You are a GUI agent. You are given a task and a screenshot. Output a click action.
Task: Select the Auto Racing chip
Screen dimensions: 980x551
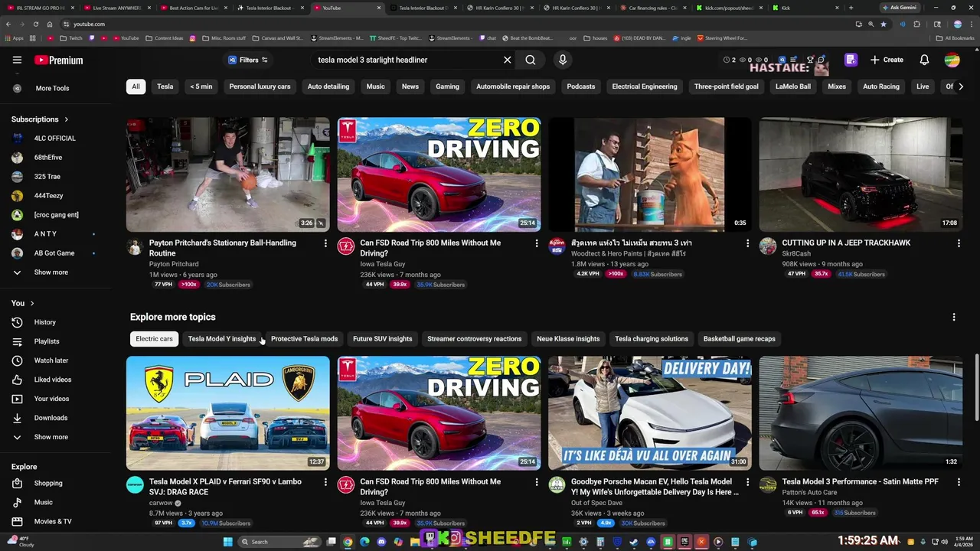pyautogui.click(x=881, y=86)
